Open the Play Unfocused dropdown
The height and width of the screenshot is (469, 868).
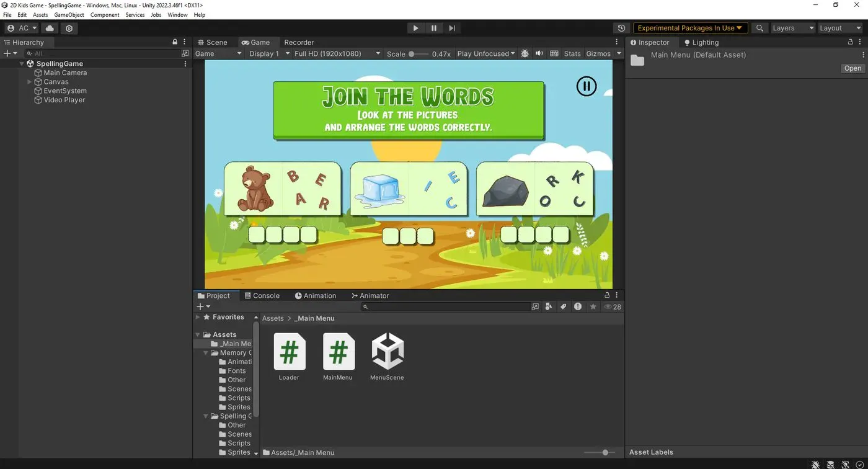486,53
